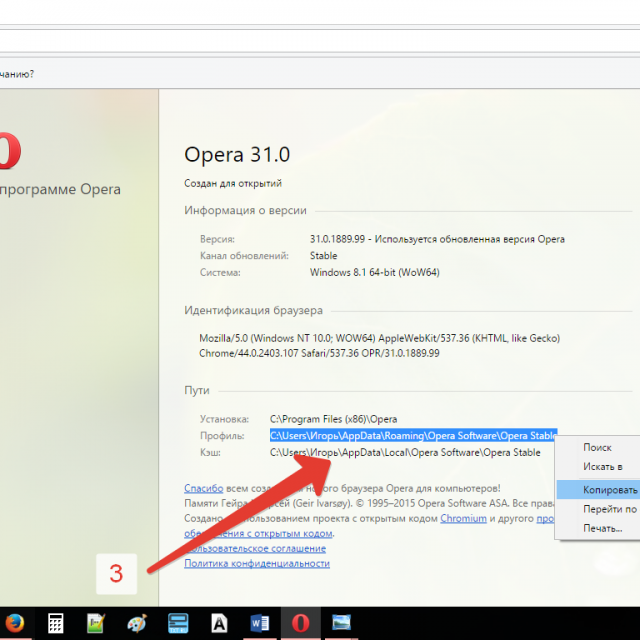
Task: Click install path 'C:\Program Files (x86)\Opera'
Action: click(x=333, y=419)
